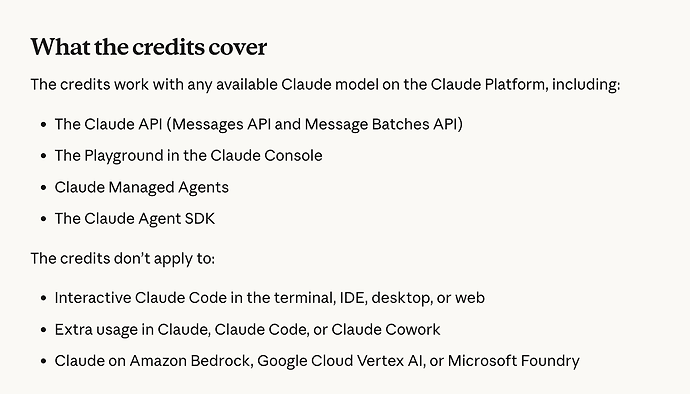Click the "What the credits cover" heading
This screenshot has width=690, height=394.
point(149,47)
